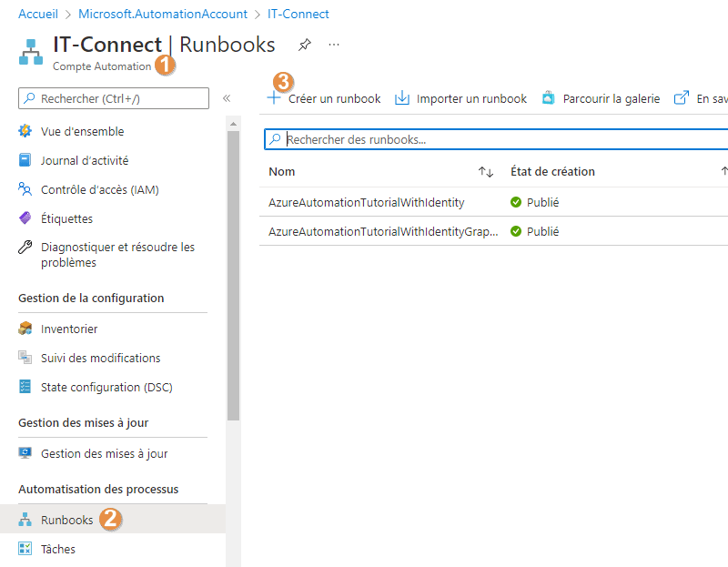This screenshot has height=567, width=728.
Task: Collapse the left navigation sidebar
Action: coord(227,98)
